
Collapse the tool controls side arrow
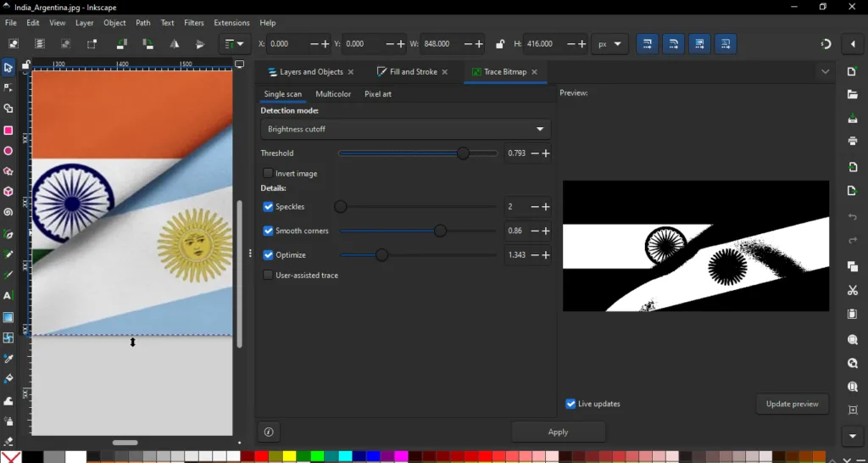(x=853, y=44)
